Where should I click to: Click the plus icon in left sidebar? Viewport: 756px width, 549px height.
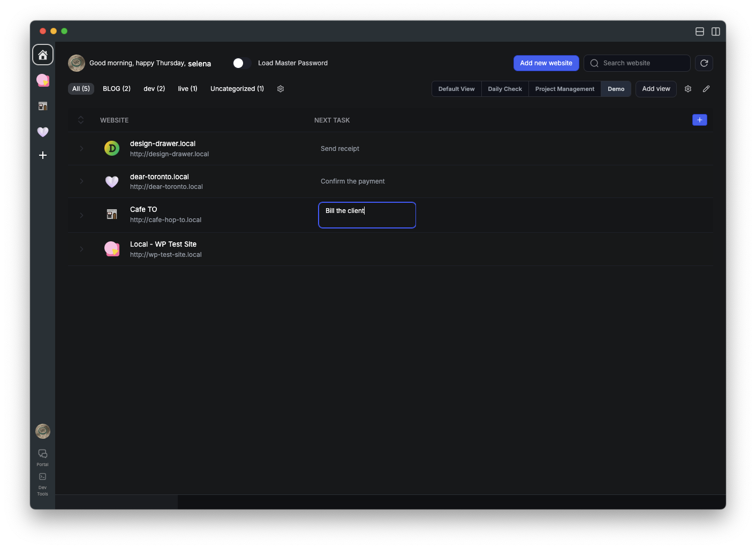click(x=43, y=155)
